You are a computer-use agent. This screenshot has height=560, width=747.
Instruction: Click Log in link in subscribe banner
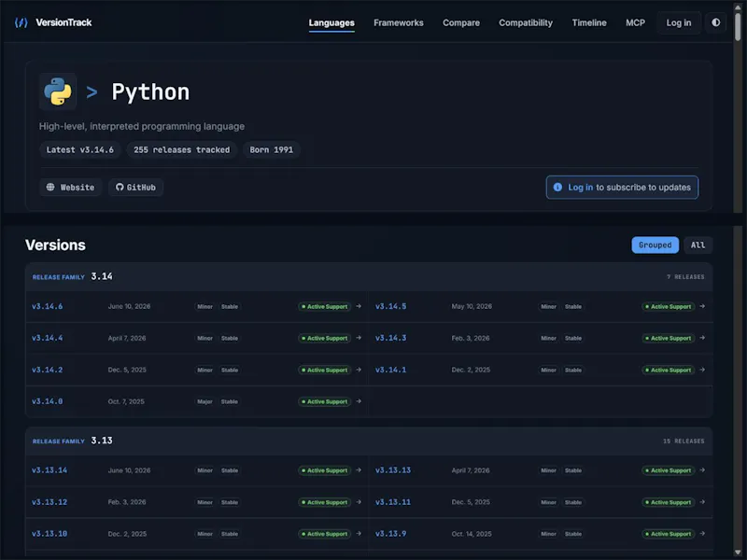(x=580, y=188)
